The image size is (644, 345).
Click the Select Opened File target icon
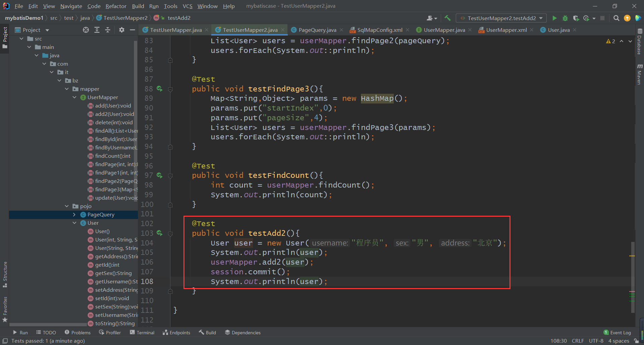click(86, 30)
